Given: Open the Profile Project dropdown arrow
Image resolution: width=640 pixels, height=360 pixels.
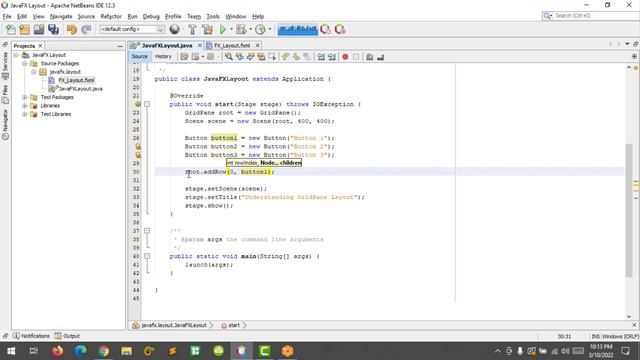Looking at the screenshot, I should click(x=269, y=29).
